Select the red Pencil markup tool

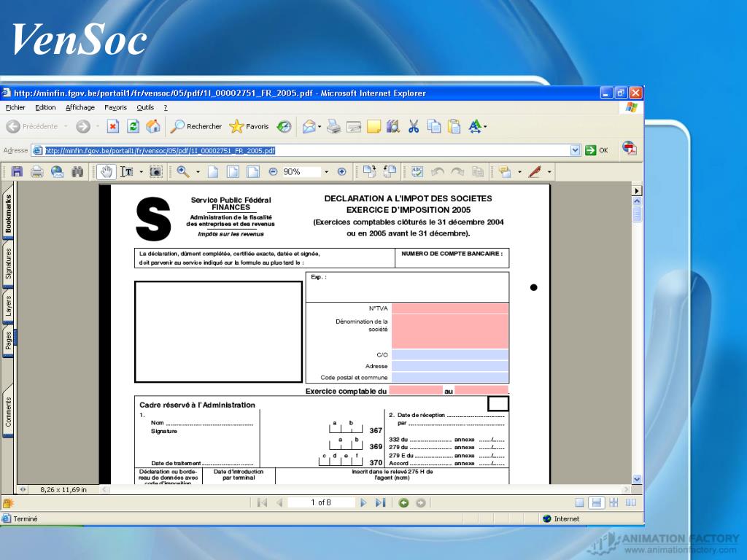535,171
